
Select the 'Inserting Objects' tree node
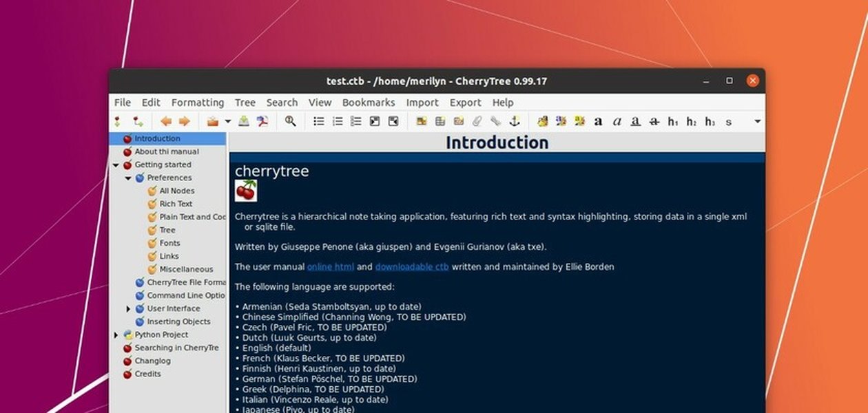point(178,322)
